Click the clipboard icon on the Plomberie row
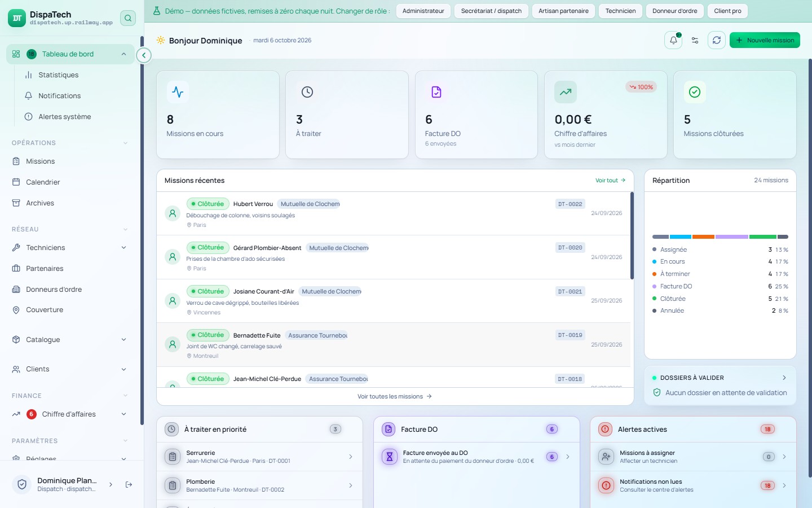The image size is (812, 508). [x=173, y=485]
